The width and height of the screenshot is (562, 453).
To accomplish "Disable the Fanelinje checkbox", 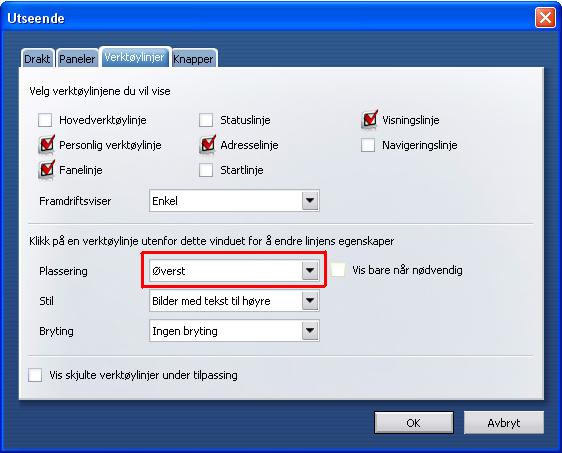I will (x=46, y=170).
